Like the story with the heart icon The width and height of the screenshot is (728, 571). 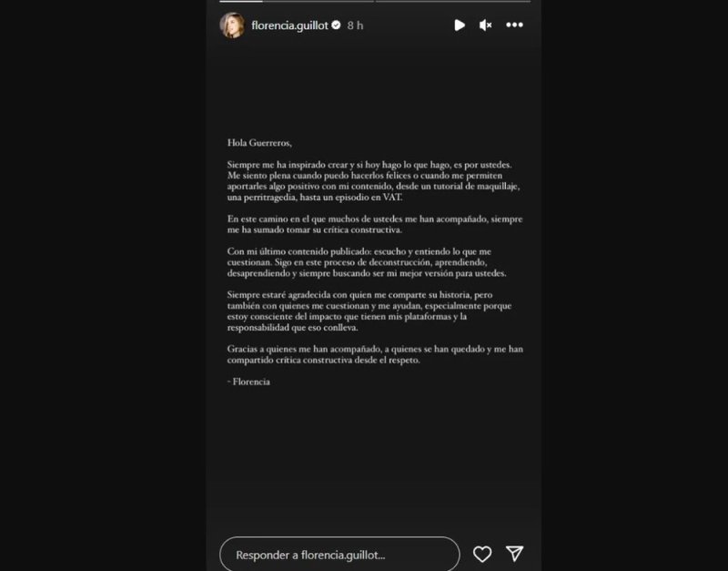pyautogui.click(x=482, y=554)
